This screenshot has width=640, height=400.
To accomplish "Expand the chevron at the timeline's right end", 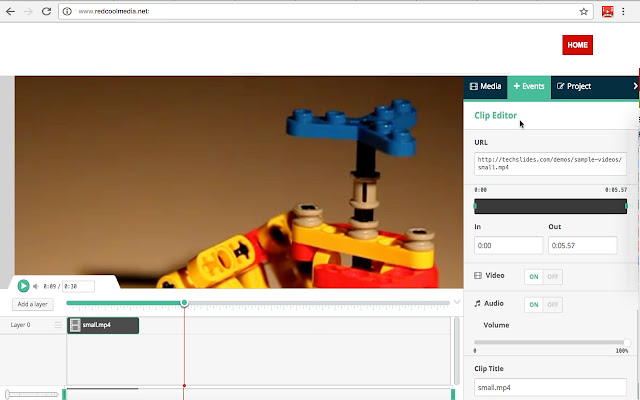I will click(457, 302).
